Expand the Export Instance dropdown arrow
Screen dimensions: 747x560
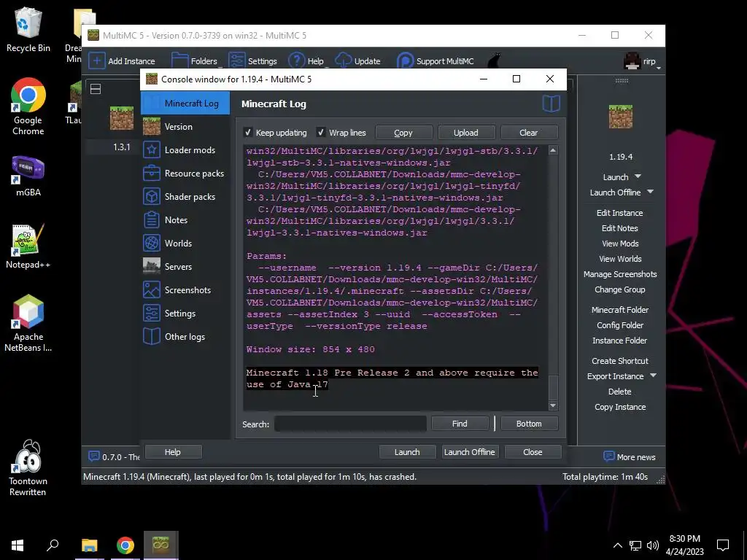click(653, 376)
